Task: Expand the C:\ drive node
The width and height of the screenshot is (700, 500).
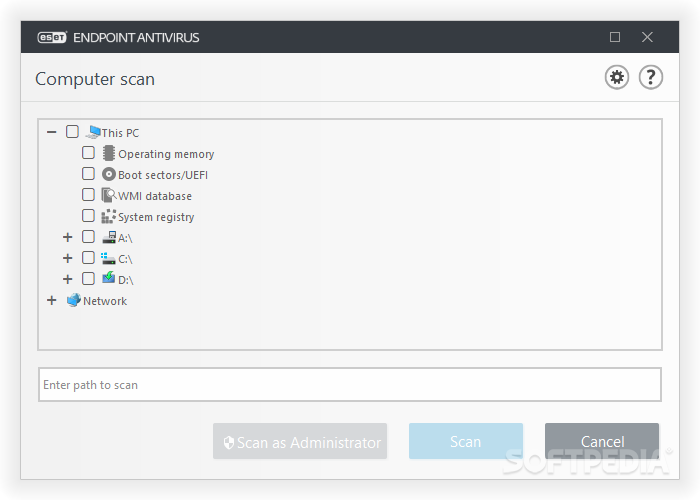Action: (x=67, y=258)
